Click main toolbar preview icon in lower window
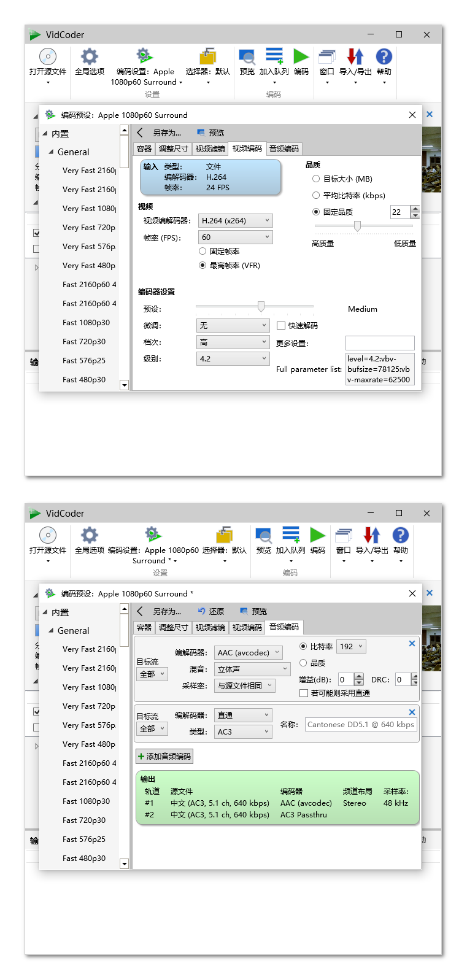 pyautogui.click(x=264, y=535)
